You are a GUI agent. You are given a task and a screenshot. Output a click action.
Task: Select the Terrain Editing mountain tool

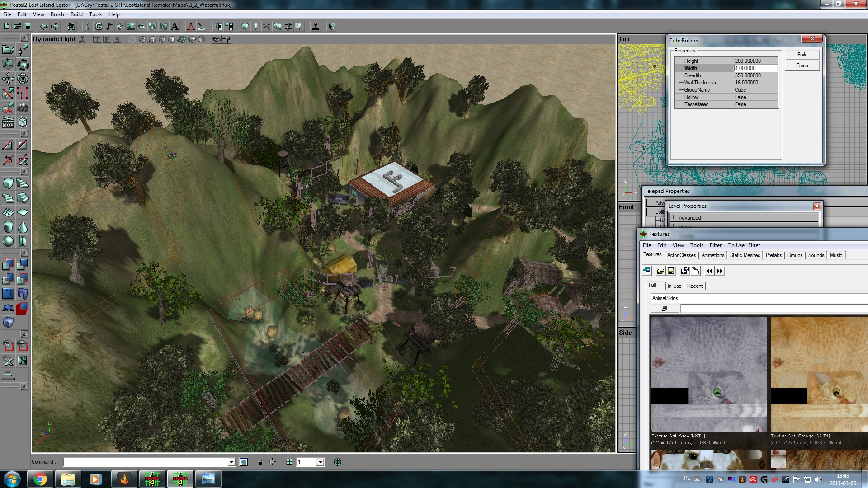(23, 108)
